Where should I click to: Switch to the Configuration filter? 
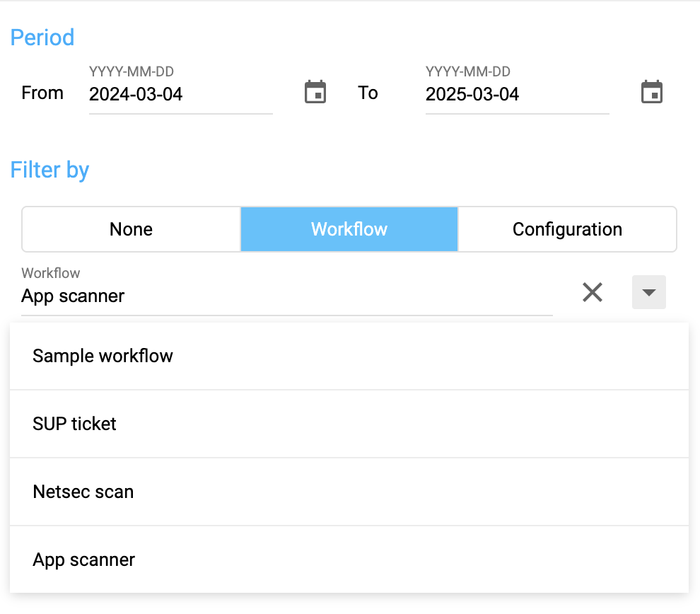point(567,229)
